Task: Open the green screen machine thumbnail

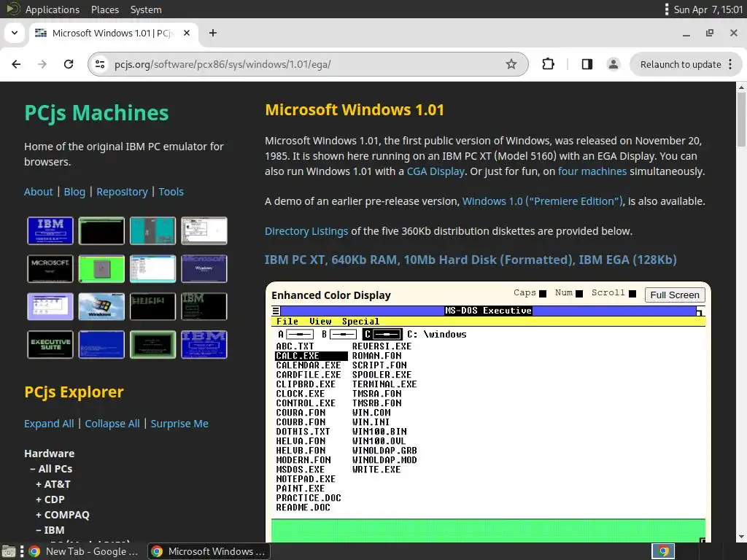Action: pyautogui.click(x=101, y=268)
